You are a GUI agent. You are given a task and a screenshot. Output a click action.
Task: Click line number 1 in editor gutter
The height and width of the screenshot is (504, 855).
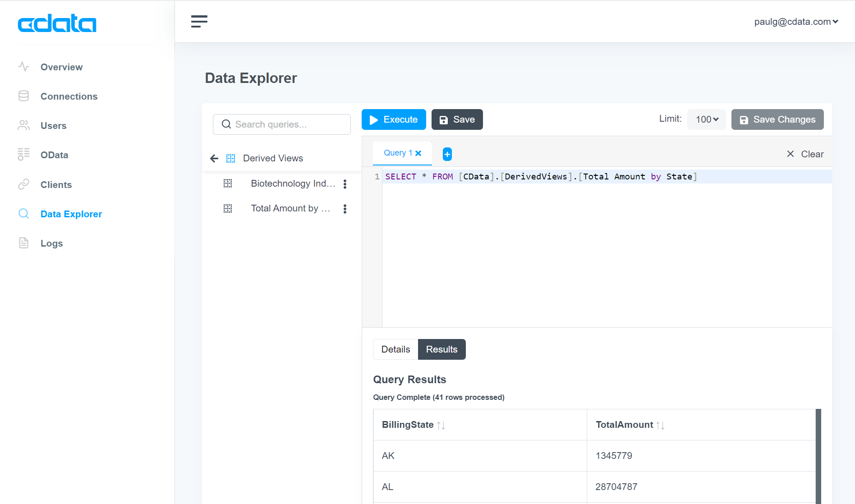point(377,177)
